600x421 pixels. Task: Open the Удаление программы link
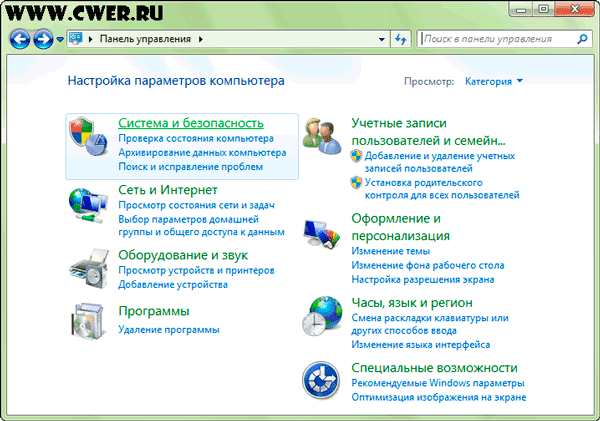168,329
